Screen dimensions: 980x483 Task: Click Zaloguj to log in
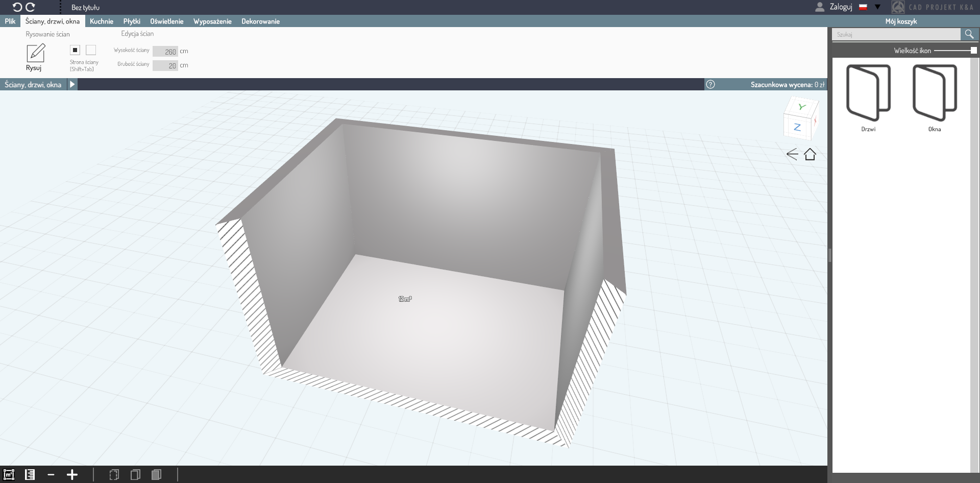(841, 7)
